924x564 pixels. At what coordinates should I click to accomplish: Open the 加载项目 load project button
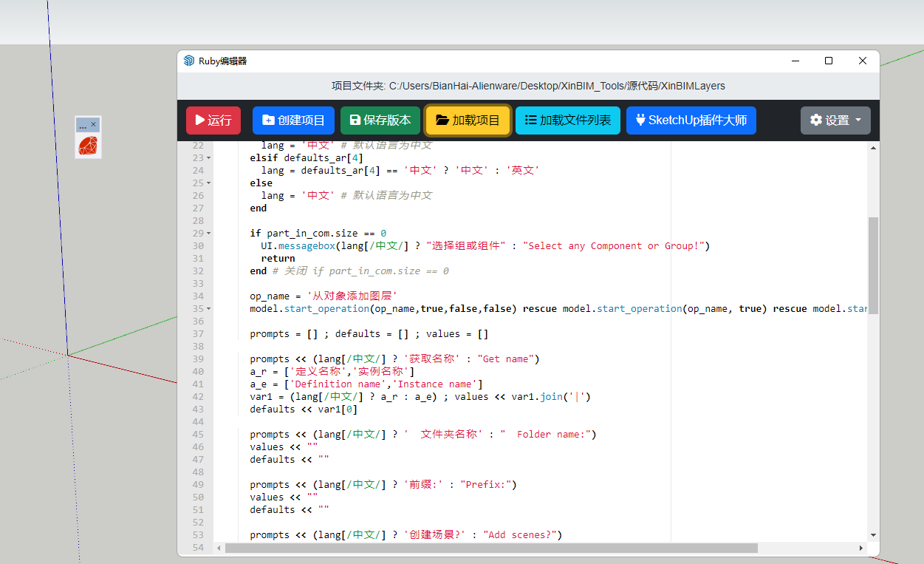(468, 120)
